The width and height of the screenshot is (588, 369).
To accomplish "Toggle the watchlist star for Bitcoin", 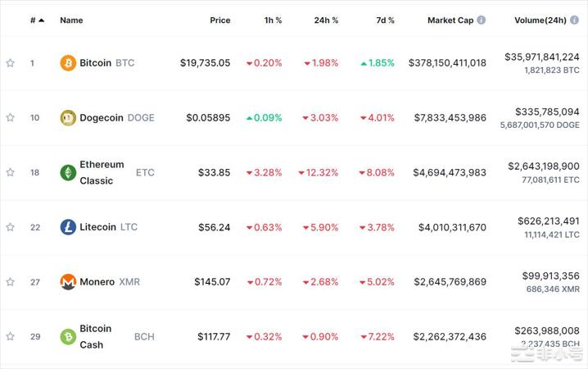I will click(11, 63).
